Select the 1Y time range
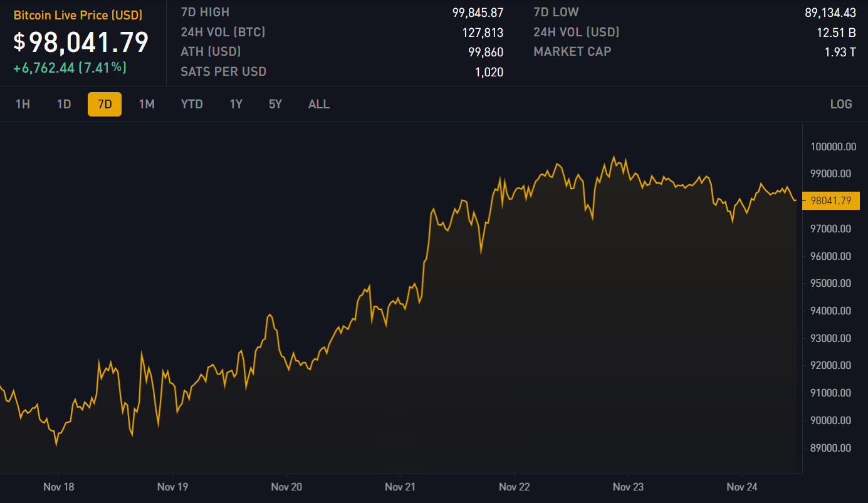The width and height of the screenshot is (868, 503). click(x=236, y=104)
